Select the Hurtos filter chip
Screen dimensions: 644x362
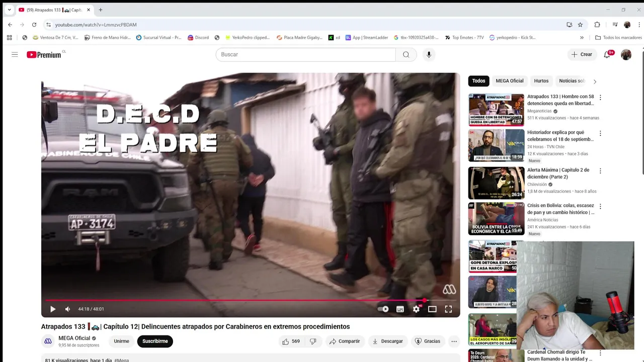click(541, 81)
